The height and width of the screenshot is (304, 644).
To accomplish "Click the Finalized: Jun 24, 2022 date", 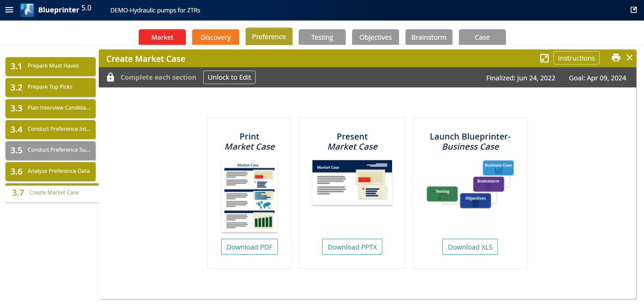I will 521,78.
